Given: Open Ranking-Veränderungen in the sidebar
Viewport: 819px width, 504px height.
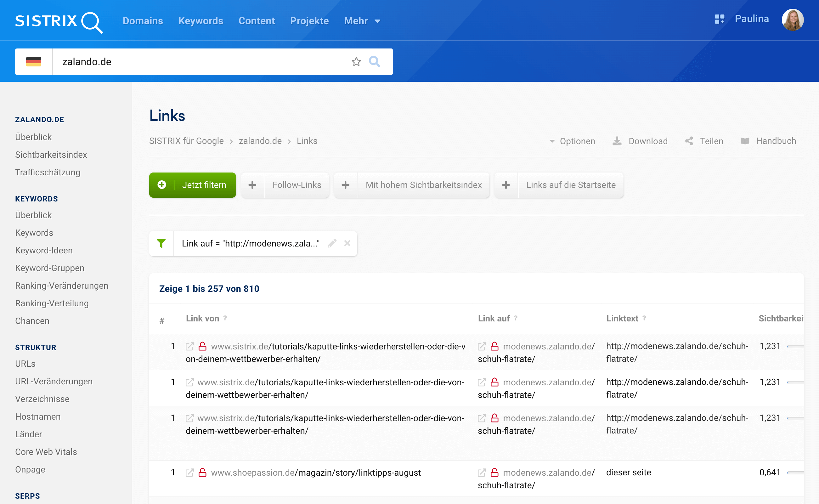Looking at the screenshot, I should tap(62, 286).
